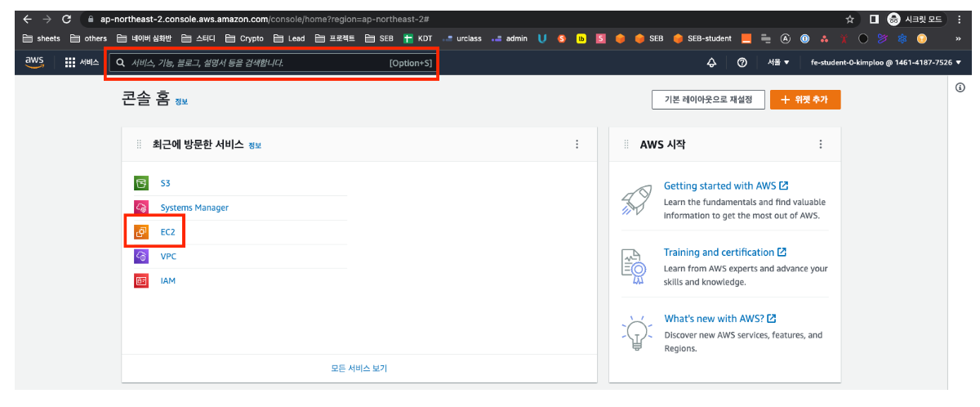Click the three red dots bookmark icon

[824, 38]
